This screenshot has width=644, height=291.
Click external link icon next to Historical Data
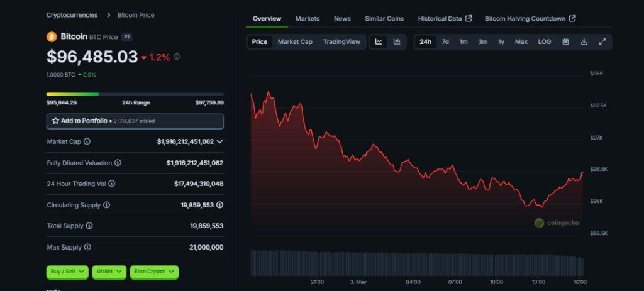pyautogui.click(x=468, y=18)
